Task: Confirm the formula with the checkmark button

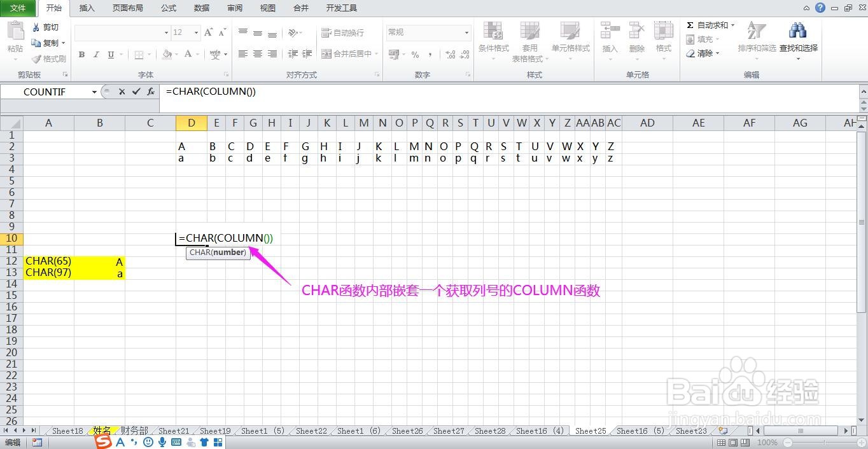Action: point(136,92)
